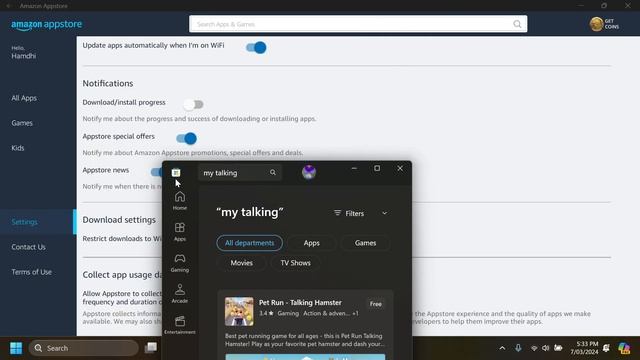
Task: Open All Apps in Amazon Appstore sidebar
Action: pyautogui.click(x=24, y=98)
